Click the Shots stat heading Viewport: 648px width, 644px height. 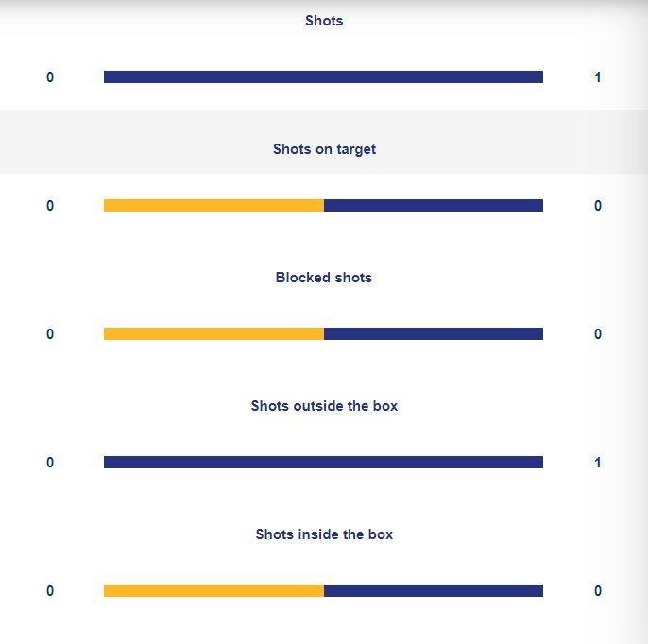point(324,21)
